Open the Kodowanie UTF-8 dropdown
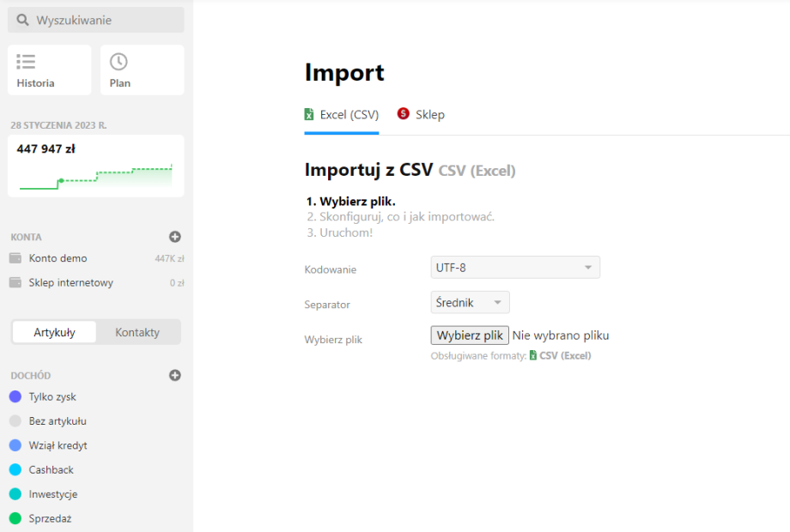The width and height of the screenshot is (790, 532). tap(514, 267)
